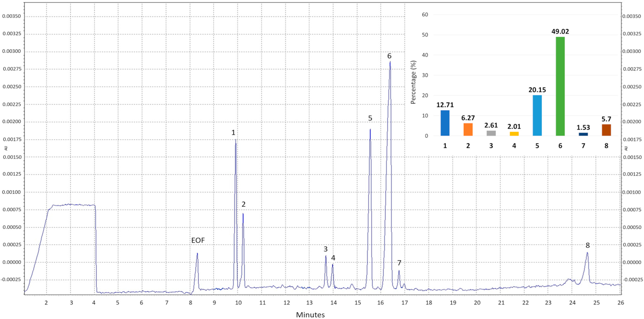Click the plateau trace between 2 and 4 minutes
Viewport: 644px width, 319px height.
coord(72,205)
